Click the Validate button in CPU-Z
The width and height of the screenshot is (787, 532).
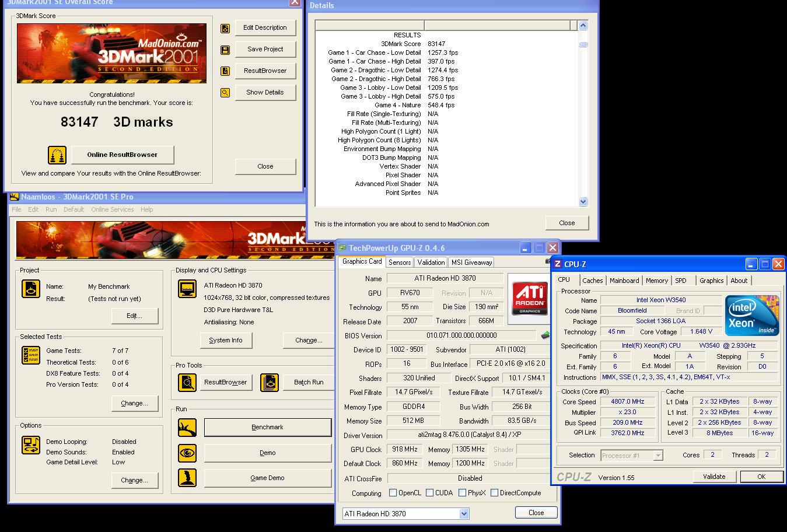click(714, 477)
